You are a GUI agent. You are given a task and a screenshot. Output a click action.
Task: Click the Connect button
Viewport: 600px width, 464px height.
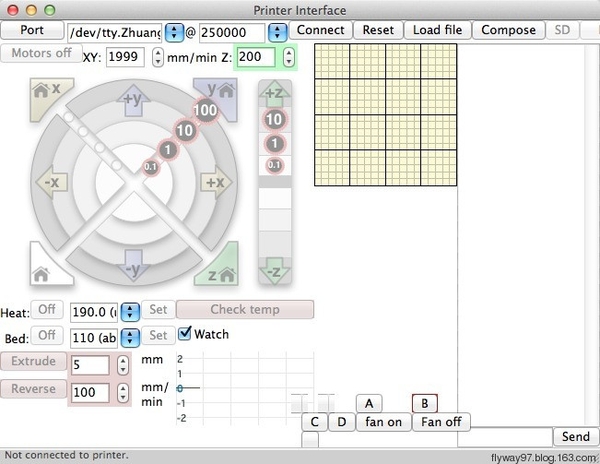coord(321,30)
